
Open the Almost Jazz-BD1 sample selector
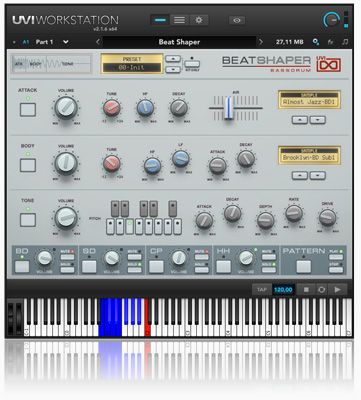309,100
